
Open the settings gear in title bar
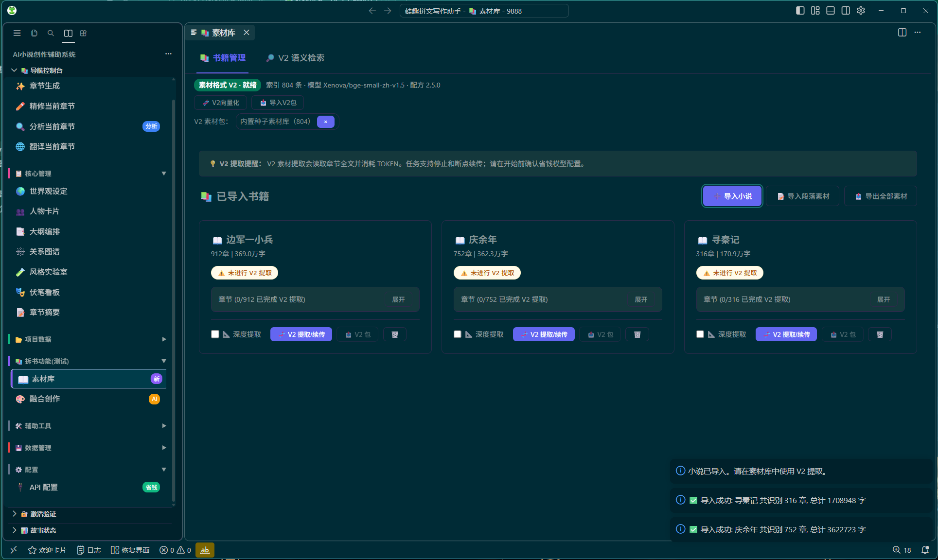tap(861, 11)
